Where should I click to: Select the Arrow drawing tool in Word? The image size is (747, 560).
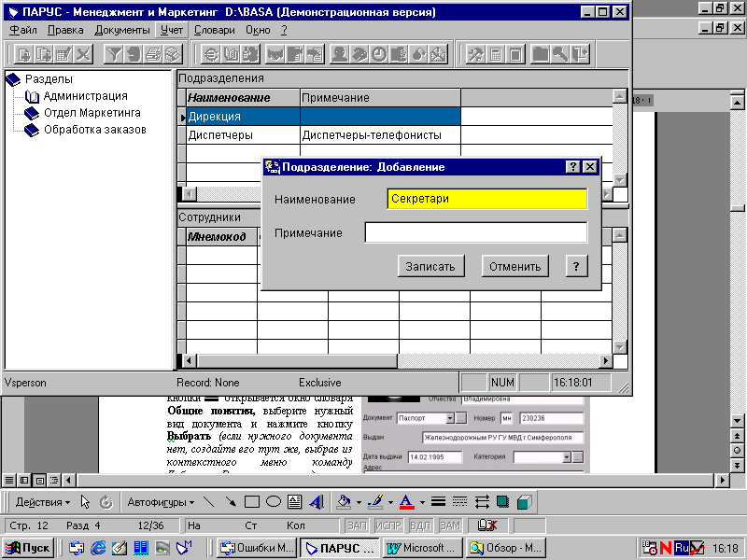tap(231, 502)
